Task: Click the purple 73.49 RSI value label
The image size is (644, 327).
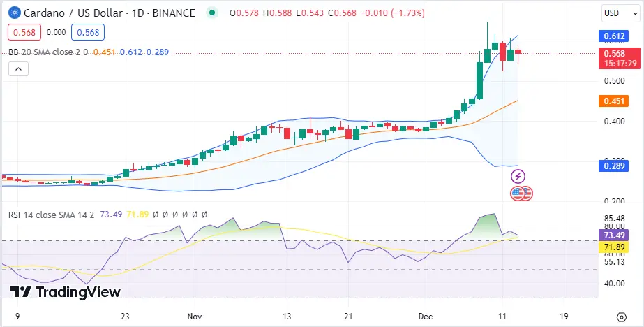Action: click(614, 235)
